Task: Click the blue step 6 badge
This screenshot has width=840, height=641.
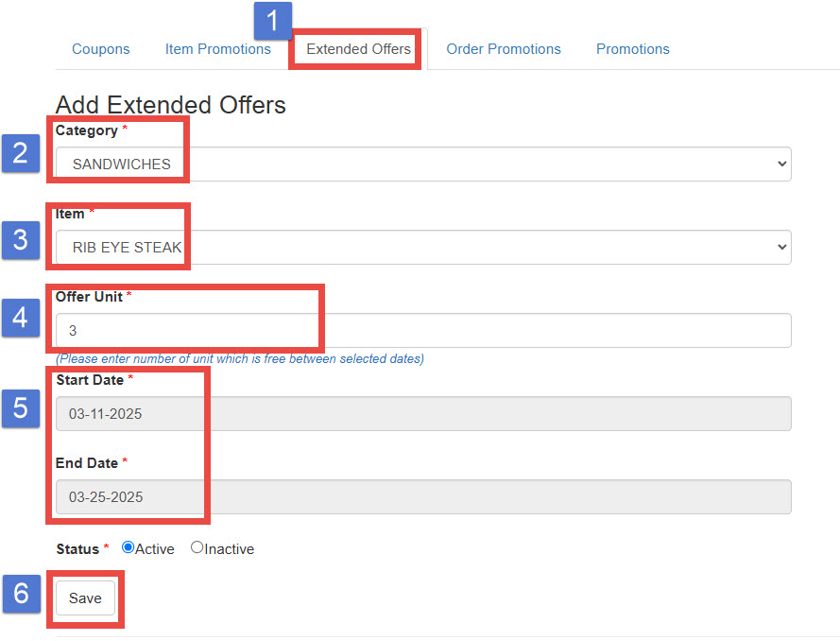Action: point(21,593)
